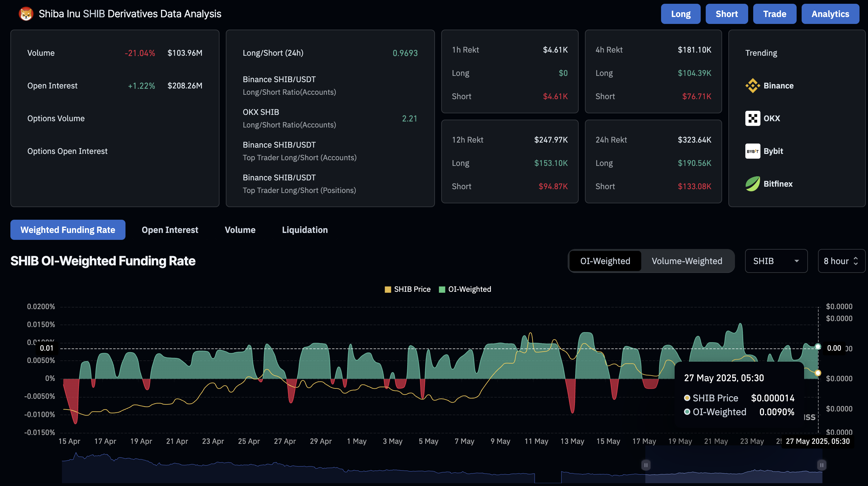The width and height of the screenshot is (868, 486).
Task: Click the OKX logo icon
Action: 752,118
